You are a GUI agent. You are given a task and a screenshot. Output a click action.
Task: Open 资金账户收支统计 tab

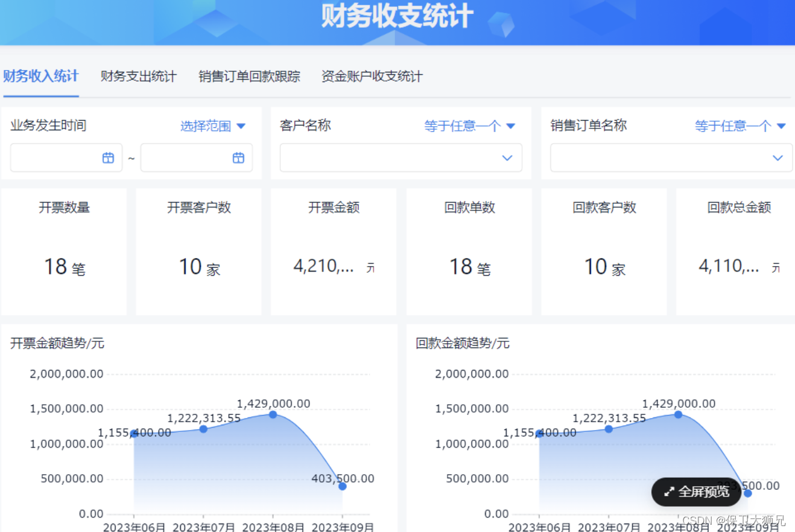click(x=372, y=77)
